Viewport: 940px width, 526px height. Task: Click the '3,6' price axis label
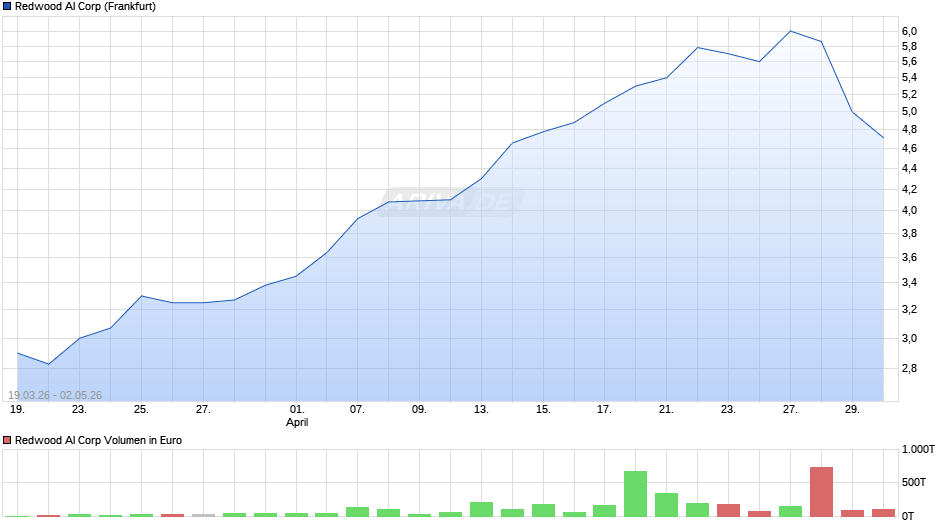tap(909, 258)
